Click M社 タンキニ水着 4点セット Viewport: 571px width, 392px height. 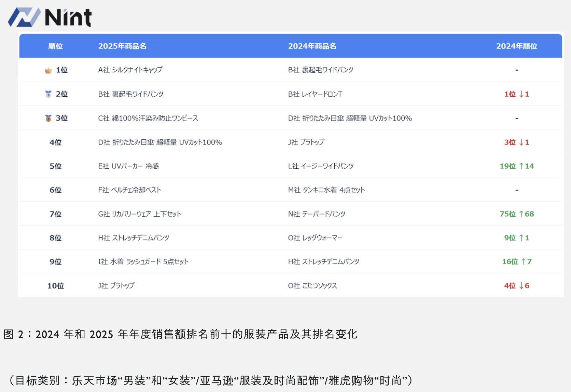coord(326,190)
